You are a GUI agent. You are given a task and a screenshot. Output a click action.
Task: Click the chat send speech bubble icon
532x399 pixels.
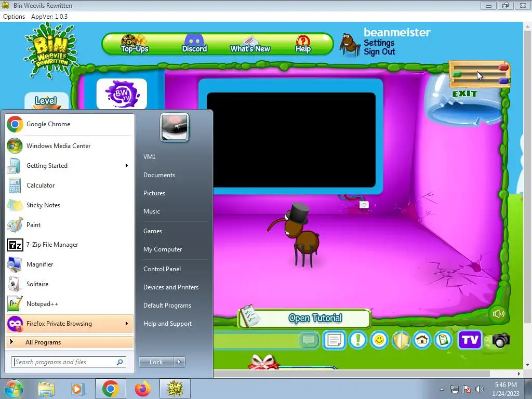tap(309, 340)
